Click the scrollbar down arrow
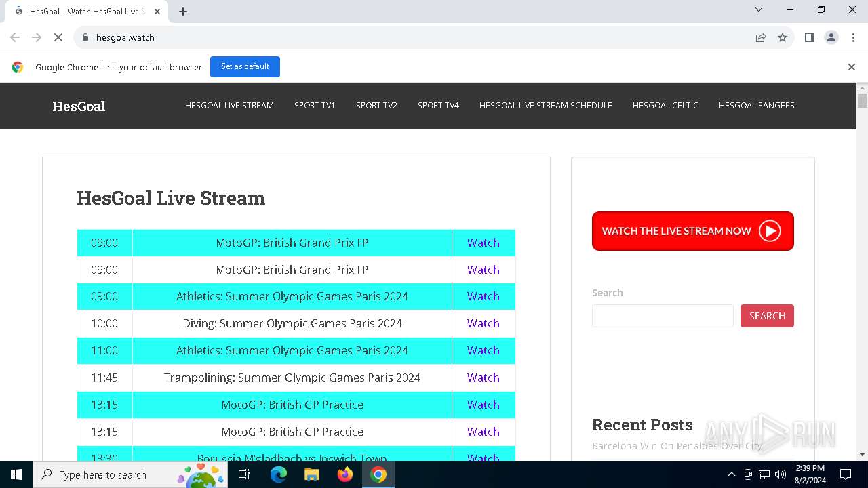 862,455
